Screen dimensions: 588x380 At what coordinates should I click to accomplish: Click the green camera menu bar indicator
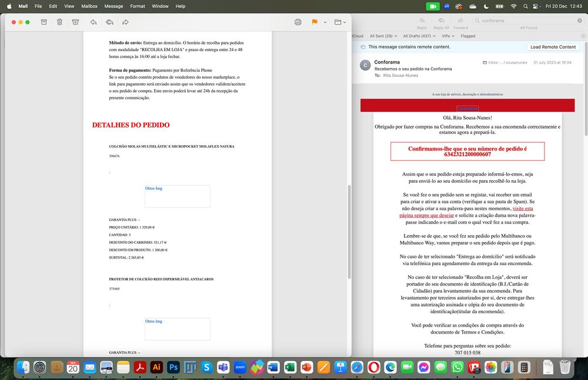pos(433,6)
